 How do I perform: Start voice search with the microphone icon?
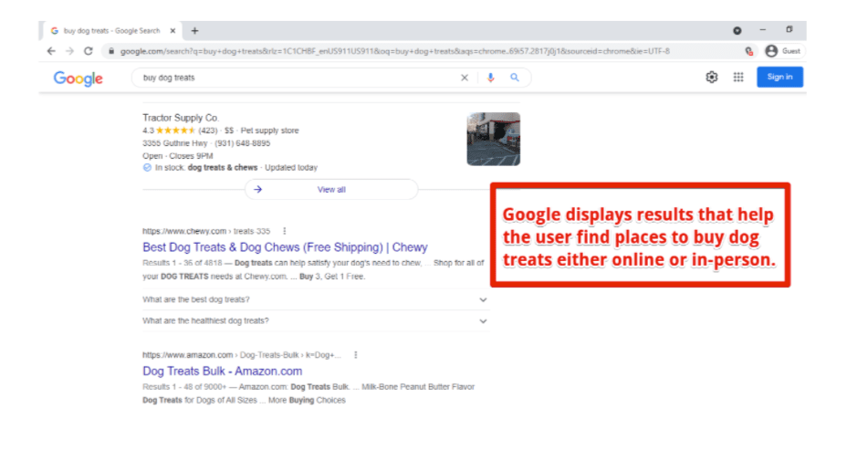[x=490, y=78]
